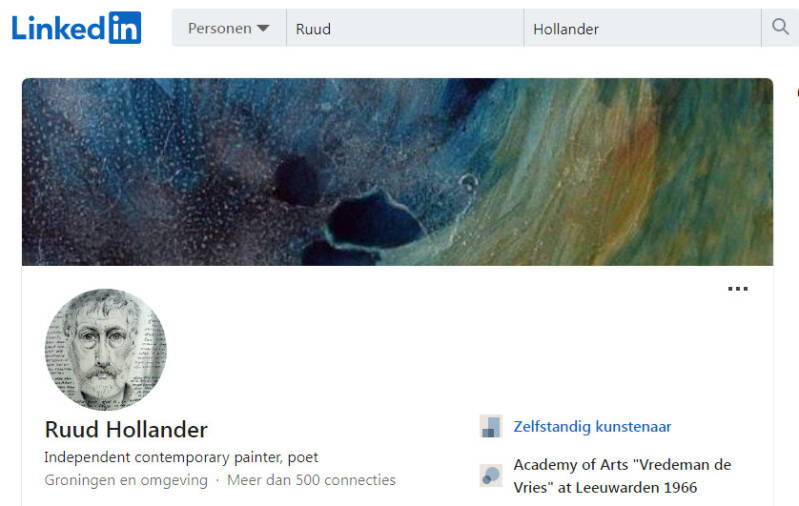Viewport: 799px width, 506px height.
Task: Click the Ruud Hollander name heading
Action: (126, 430)
